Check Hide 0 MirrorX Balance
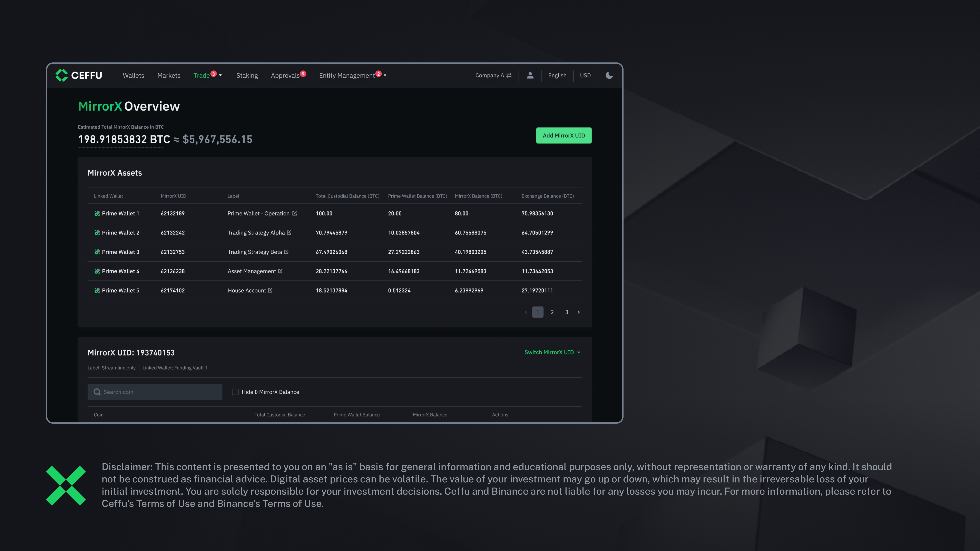Viewport: 980px width, 551px height. [235, 392]
